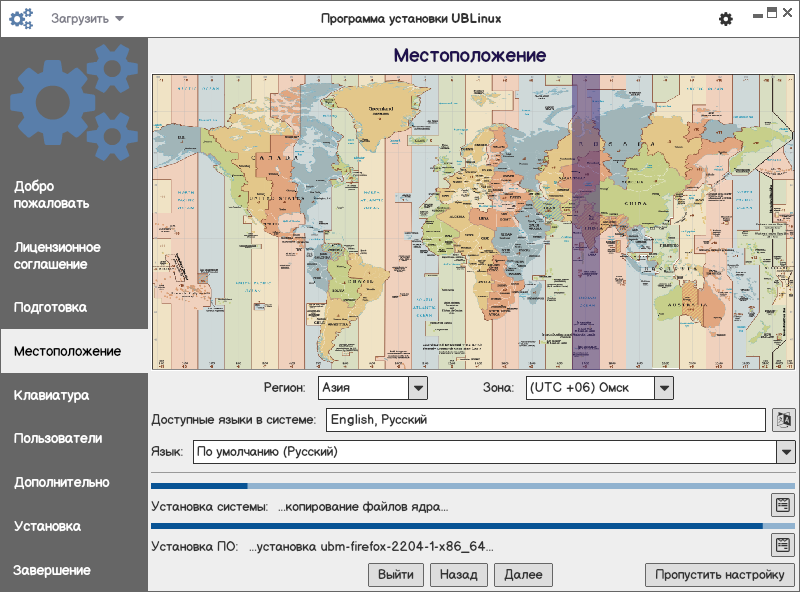
Task: Open the settings gear icon at top right
Action: [x=726, y=19]
